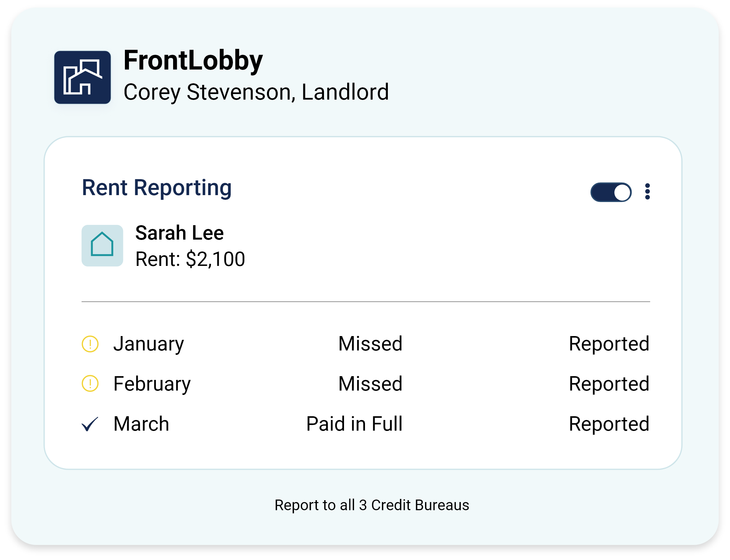730x560 pixels.
Task: Click the tenant house icon
Action: click(x=102, y=246)
